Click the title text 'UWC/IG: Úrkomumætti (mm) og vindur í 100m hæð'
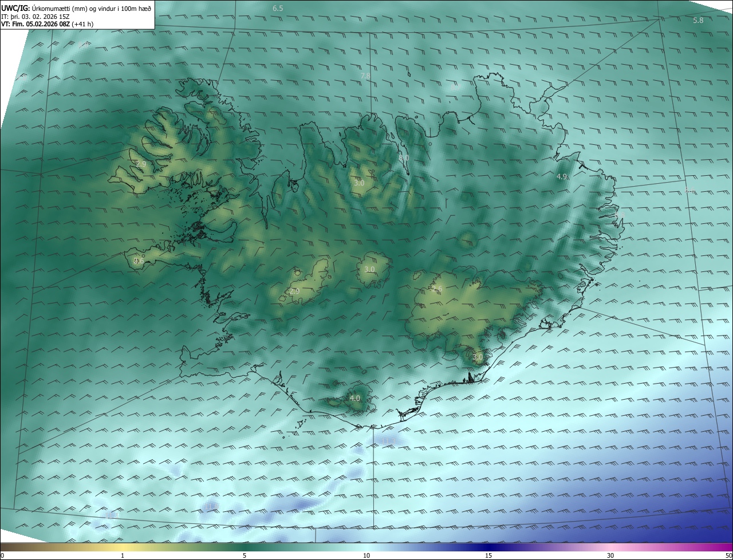This screenshot has width=733, height=560. tap(77, 8)
